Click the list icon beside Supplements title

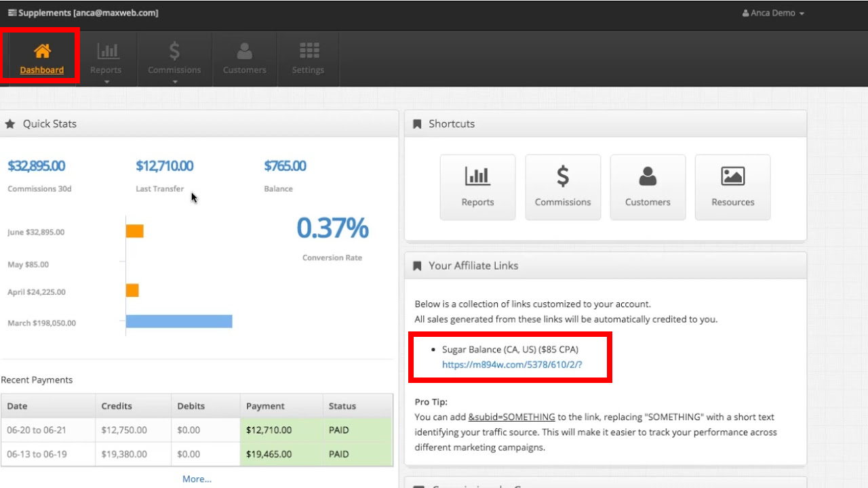pos(12,13)
